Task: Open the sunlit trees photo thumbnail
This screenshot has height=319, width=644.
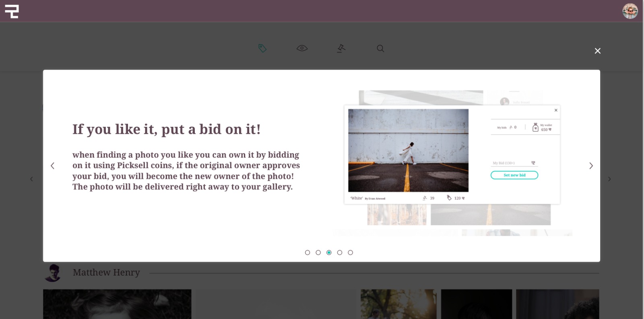Action: [x=398, y=304]
